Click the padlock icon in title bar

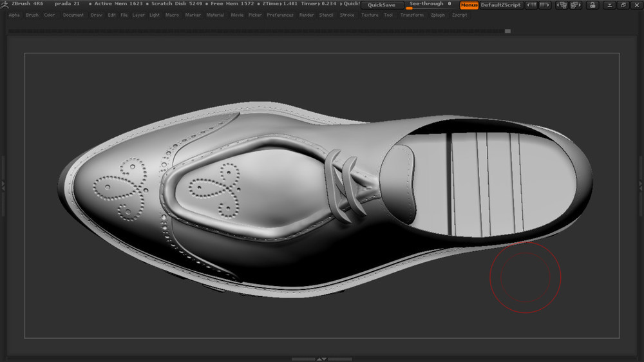592,5
